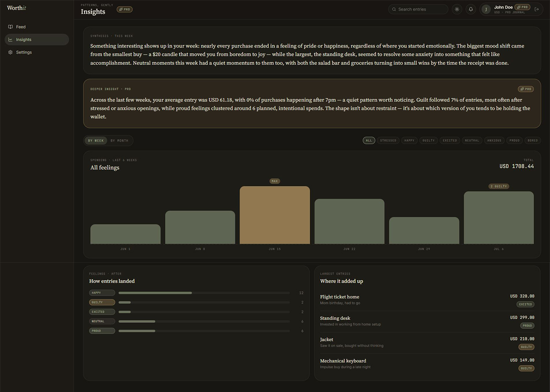Open the Mechanical keyboard entry
This screenshot has height=392, width=550.
[427, 364]
